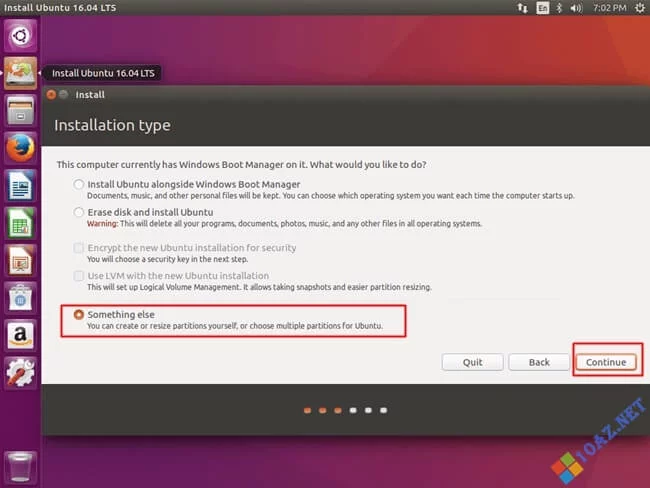Click the Logical Volume Management description text

pos(259,287)
